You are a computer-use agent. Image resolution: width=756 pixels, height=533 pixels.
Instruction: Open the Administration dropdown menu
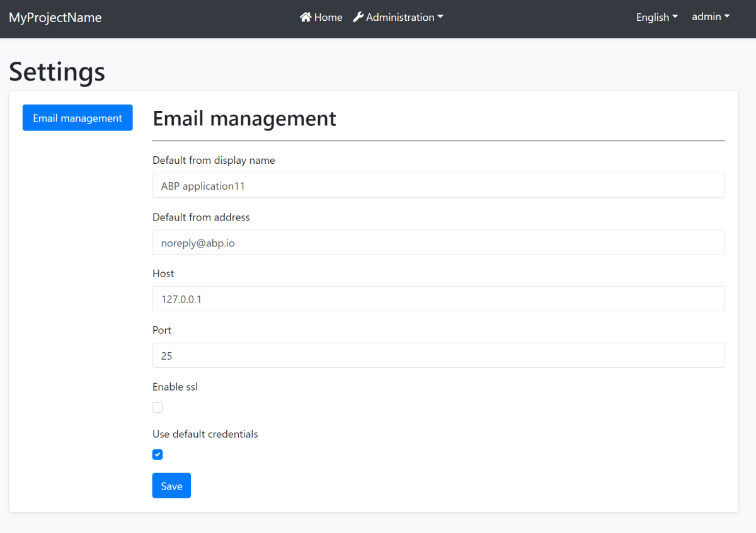click(x=398, y=17)
